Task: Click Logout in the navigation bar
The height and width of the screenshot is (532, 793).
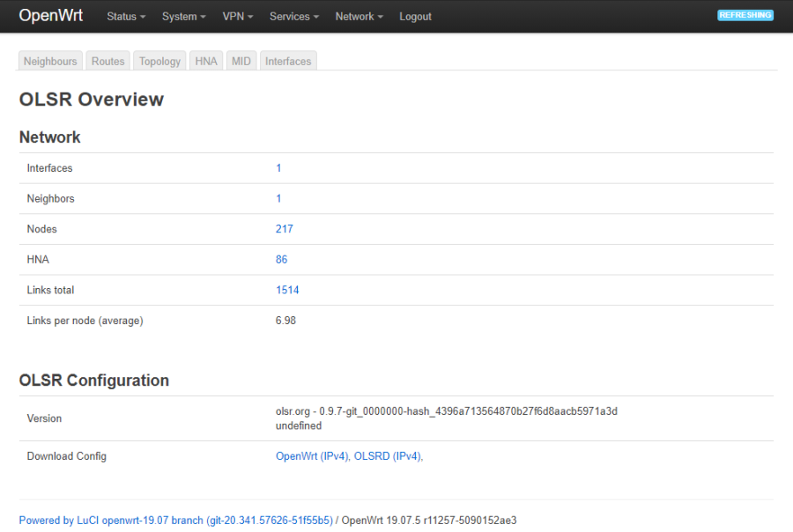Action: [415, 16]
